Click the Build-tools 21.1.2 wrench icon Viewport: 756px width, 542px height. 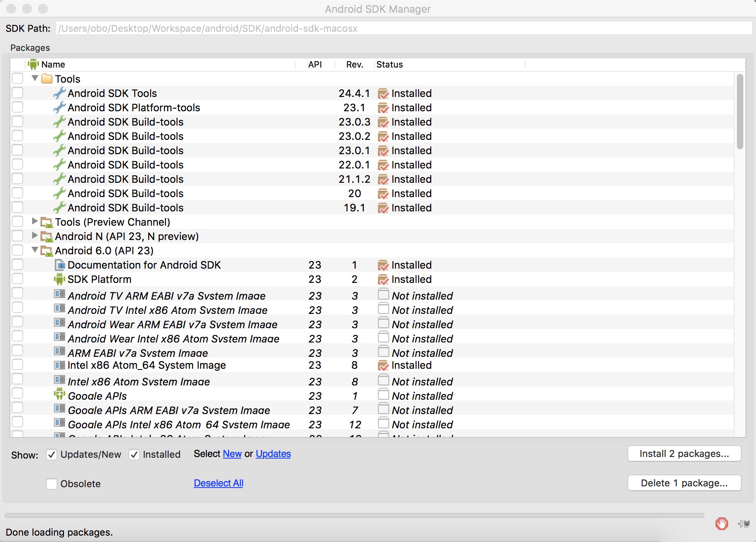click(x=60, y=179)
